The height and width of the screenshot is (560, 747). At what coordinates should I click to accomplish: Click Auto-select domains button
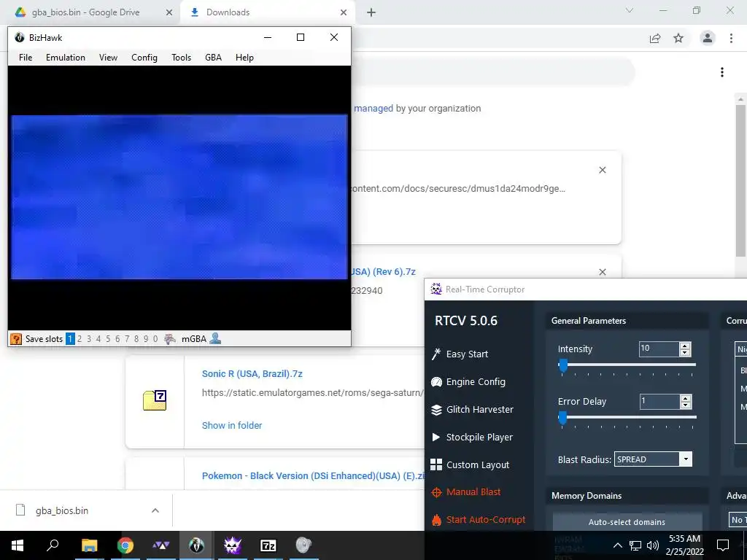[x=627, y=522]
